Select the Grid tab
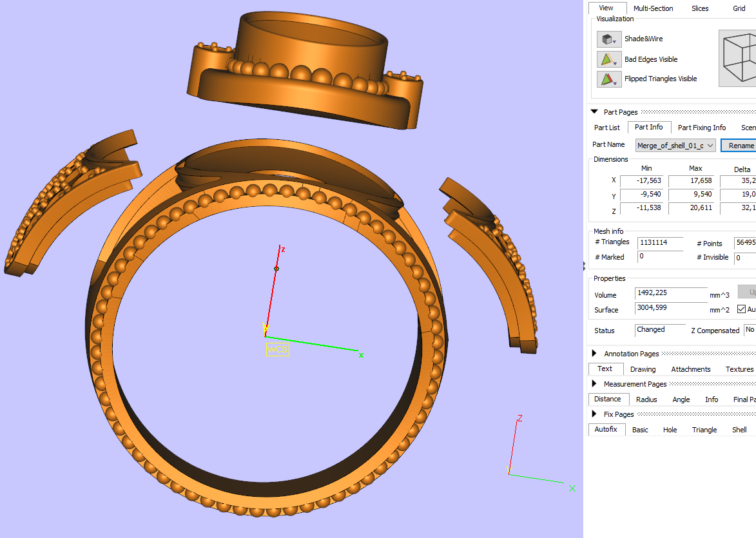 click(739, 8)
